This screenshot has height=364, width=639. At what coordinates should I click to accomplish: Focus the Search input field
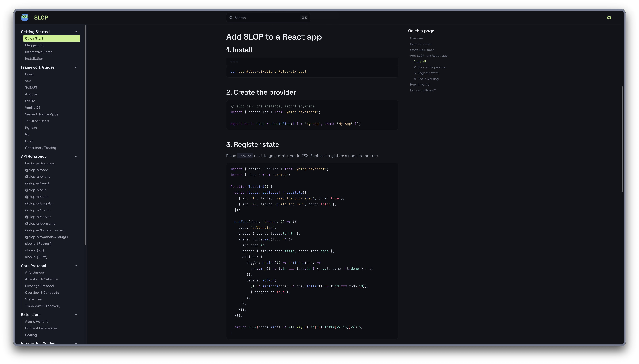[x=268, y=18]
